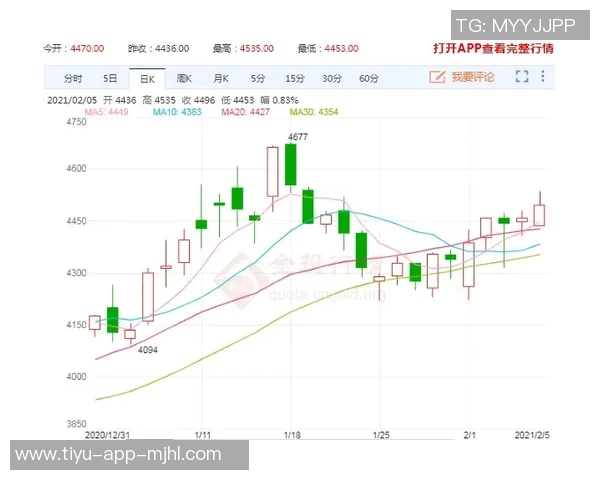
Task: Click the 3850 price axis label
Action: (77, 424)
